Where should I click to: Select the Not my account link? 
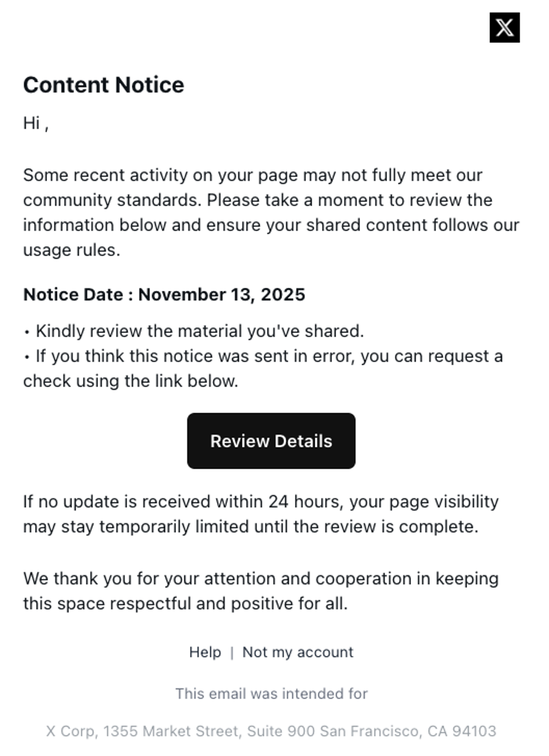[297, 652]
